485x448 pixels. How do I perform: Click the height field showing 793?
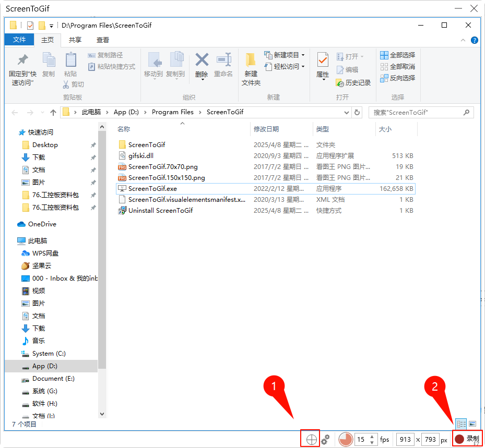pos(430,439)
